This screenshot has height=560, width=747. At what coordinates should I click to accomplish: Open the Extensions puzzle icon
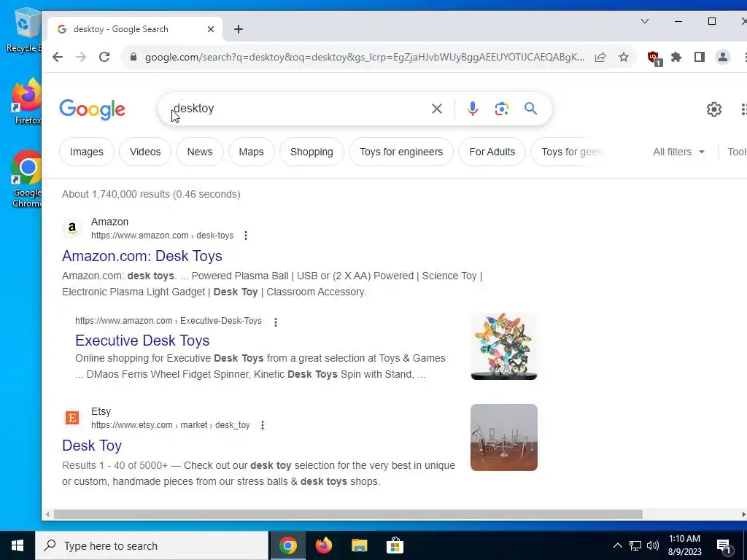pos(676,57)
